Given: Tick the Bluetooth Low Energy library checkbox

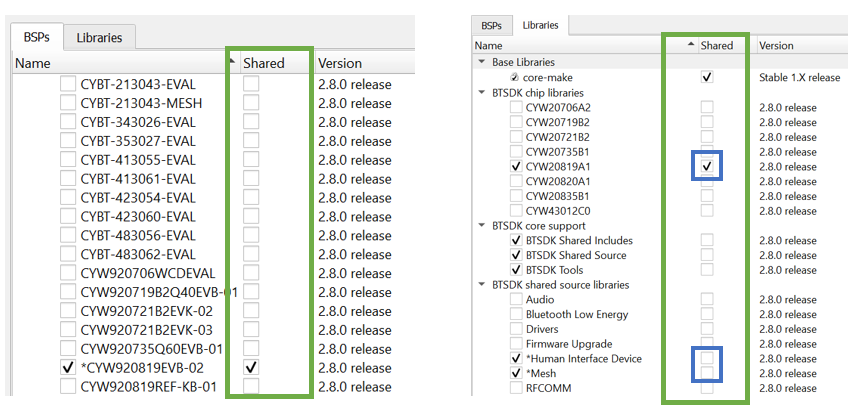Looking at the screenshot, I should (515, 314).
